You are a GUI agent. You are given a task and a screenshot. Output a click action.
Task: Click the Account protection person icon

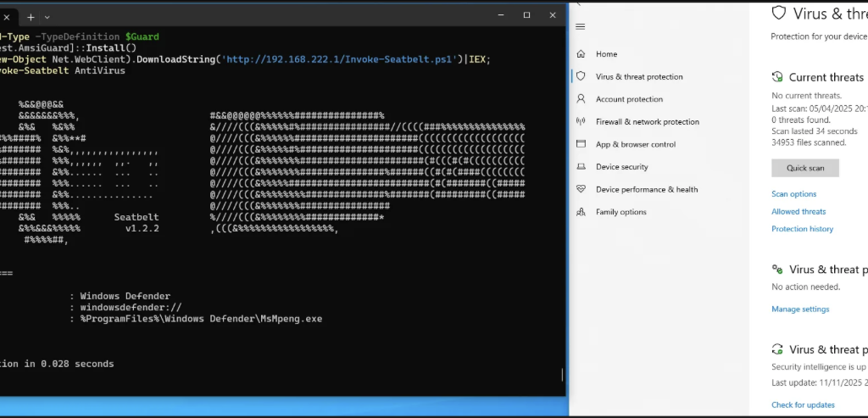coord(581,98)
